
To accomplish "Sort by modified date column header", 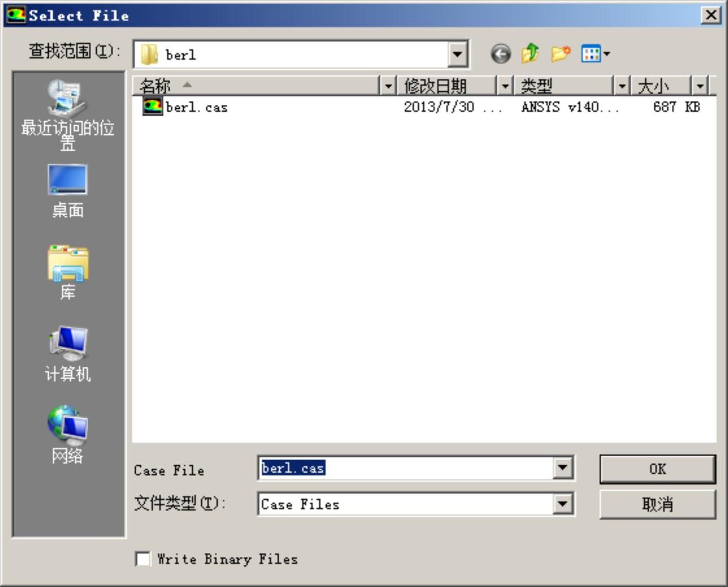I will (x=445, y=86).
